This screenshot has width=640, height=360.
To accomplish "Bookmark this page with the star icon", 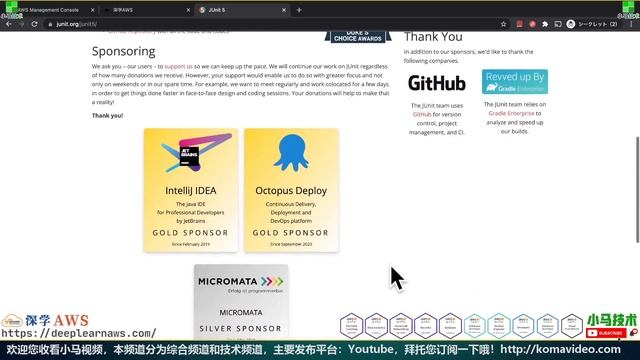I will tap(504, 24).
